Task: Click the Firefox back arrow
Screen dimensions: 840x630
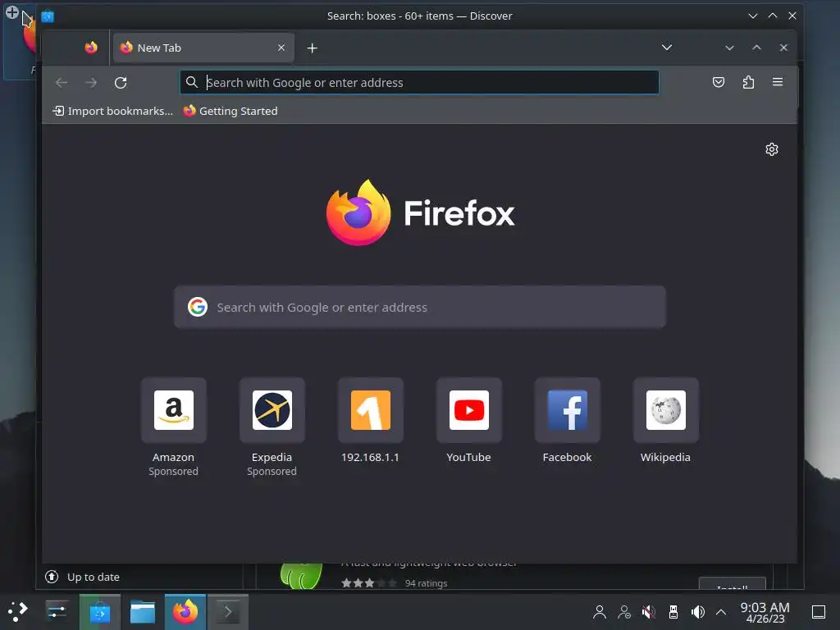Action: click(62, 83)
